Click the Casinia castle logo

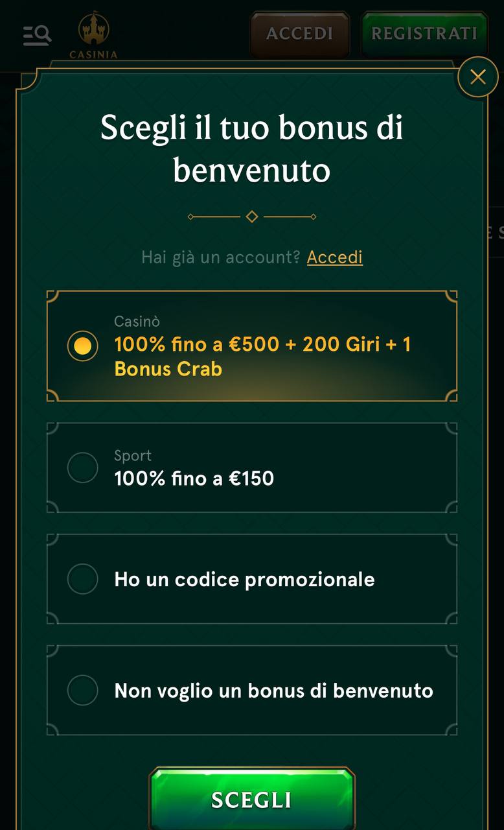(93, 35)
